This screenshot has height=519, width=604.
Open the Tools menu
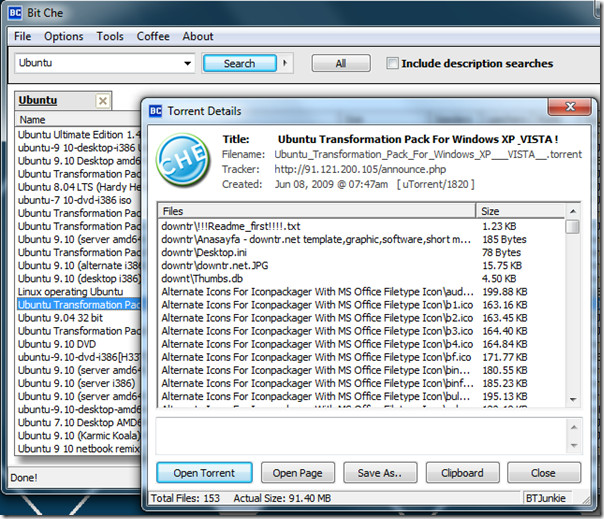(x=110, y=36)
